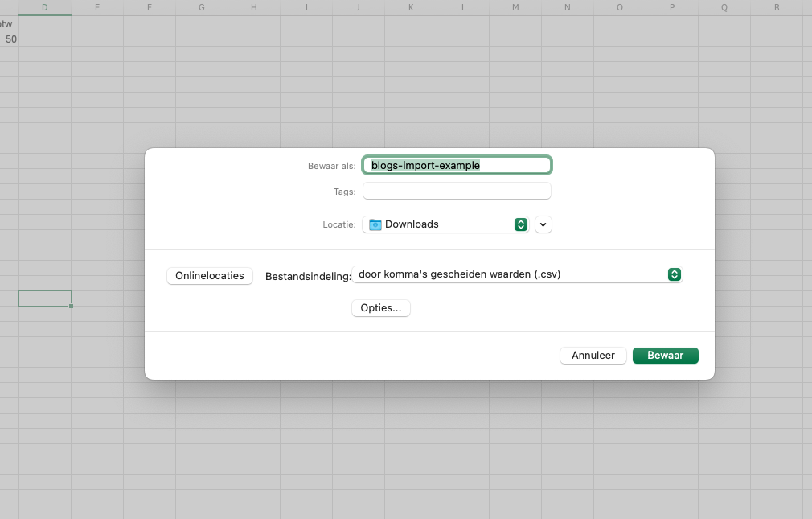The width and height of the screenshot is (812, 519).
Task: Focus the Bewaar als filename field
Action: pyautogui.click(x=457, y=166)
